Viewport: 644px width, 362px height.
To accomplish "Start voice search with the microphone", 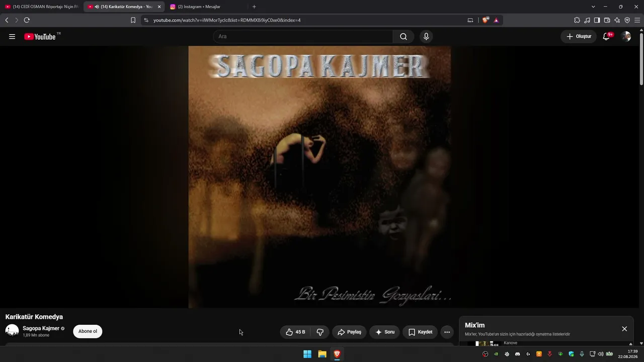I will pos(426,36).
